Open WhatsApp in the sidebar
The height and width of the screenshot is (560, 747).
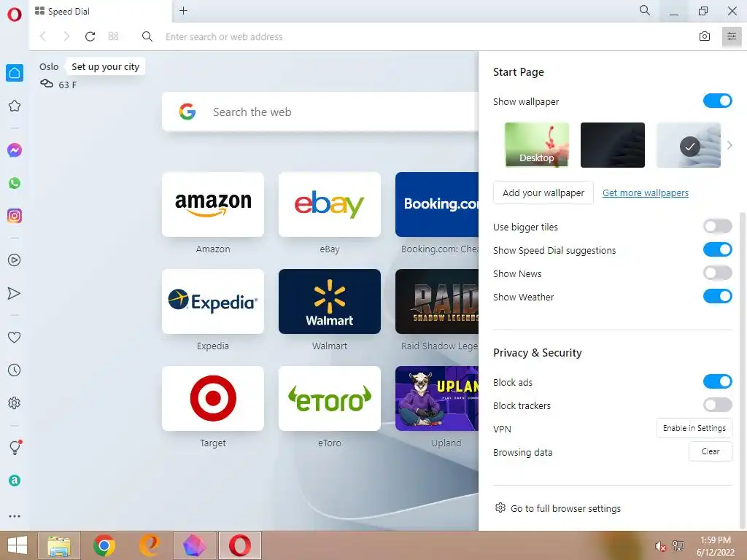(x=15, y=183)
